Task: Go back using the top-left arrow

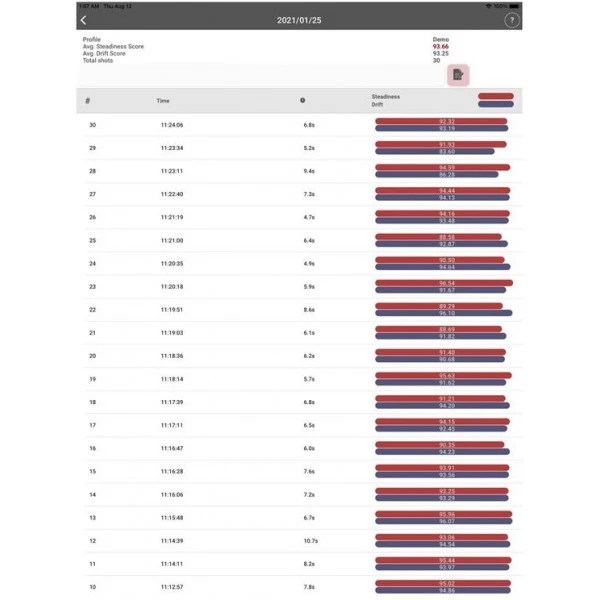Action: 83,20
